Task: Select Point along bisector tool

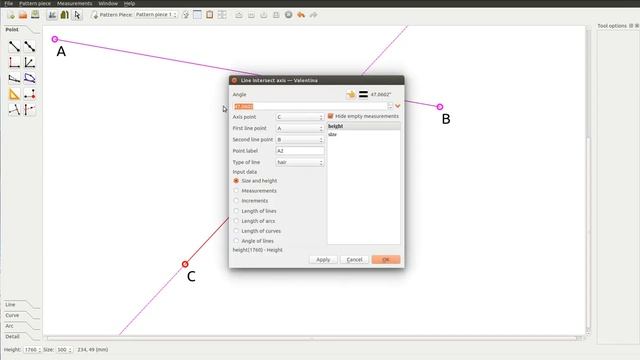Action: (x=29, y=62)
